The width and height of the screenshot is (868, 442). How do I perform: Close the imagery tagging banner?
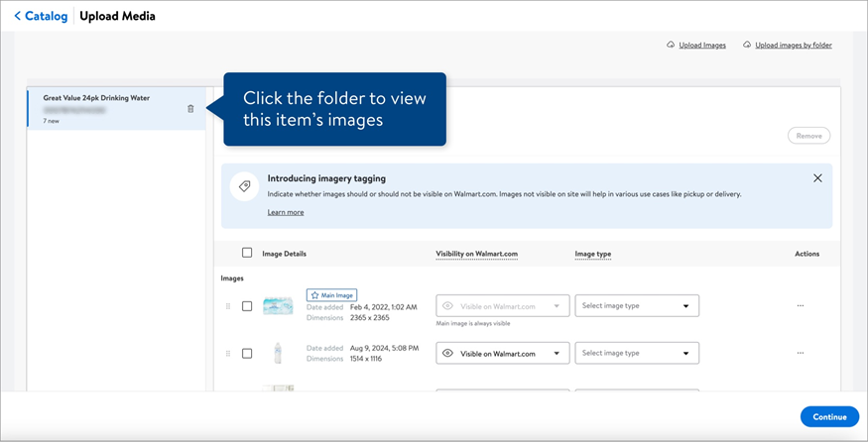(817, 178)
